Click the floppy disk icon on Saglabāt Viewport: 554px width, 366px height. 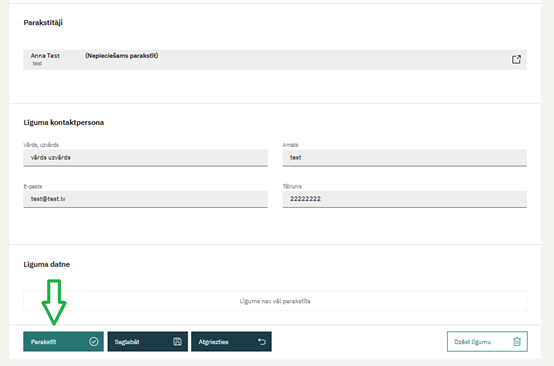[x=177, y=342]
